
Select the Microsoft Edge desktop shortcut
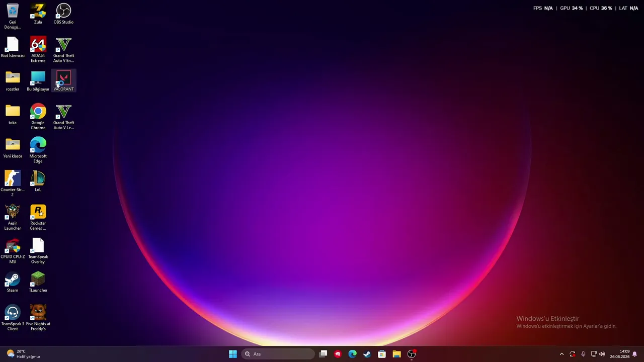pyautogui.click(x=38, y=150)
